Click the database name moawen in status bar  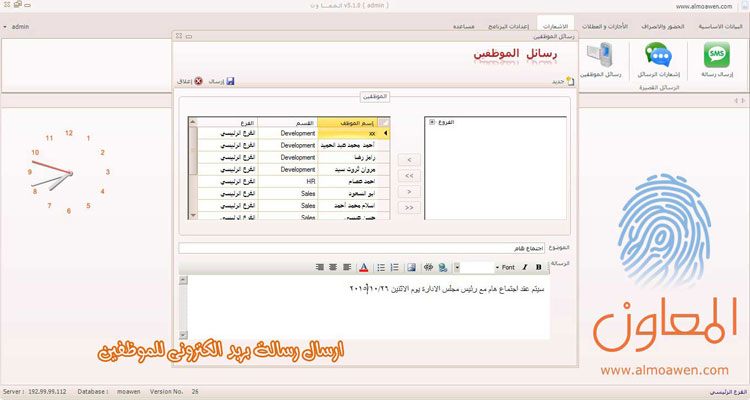129,392
